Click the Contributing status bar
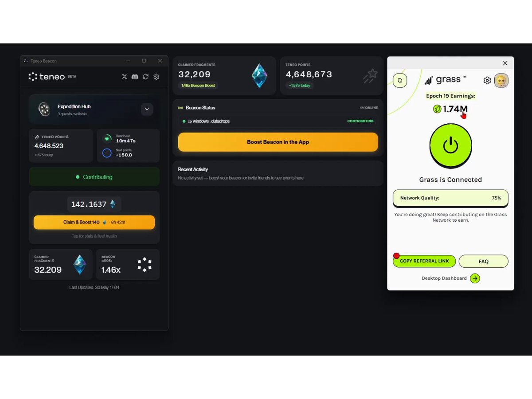532x399 pixels. click(x=94, y=177)
